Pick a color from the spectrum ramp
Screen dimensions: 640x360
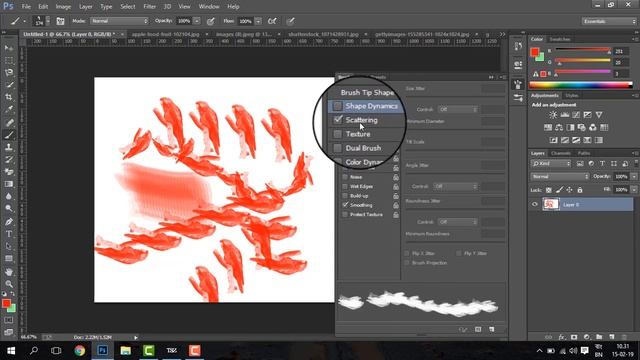point(581,85)
